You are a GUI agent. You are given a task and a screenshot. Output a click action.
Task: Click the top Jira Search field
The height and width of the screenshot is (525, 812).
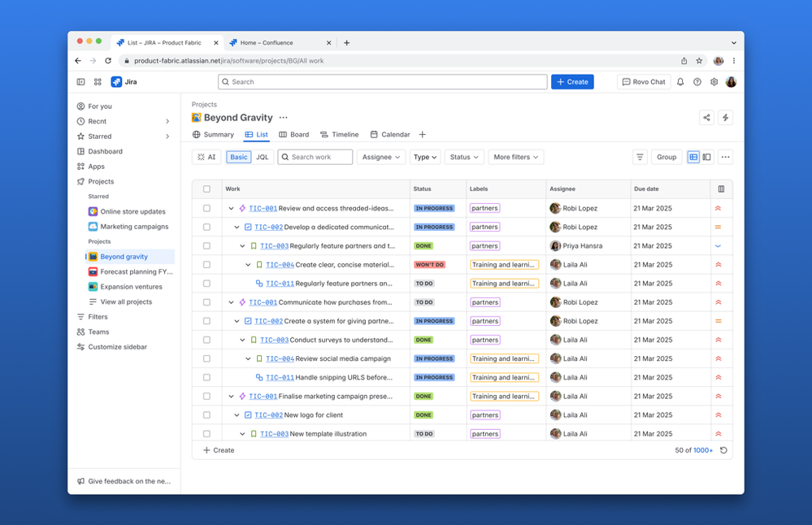click(x=383, y=82)
